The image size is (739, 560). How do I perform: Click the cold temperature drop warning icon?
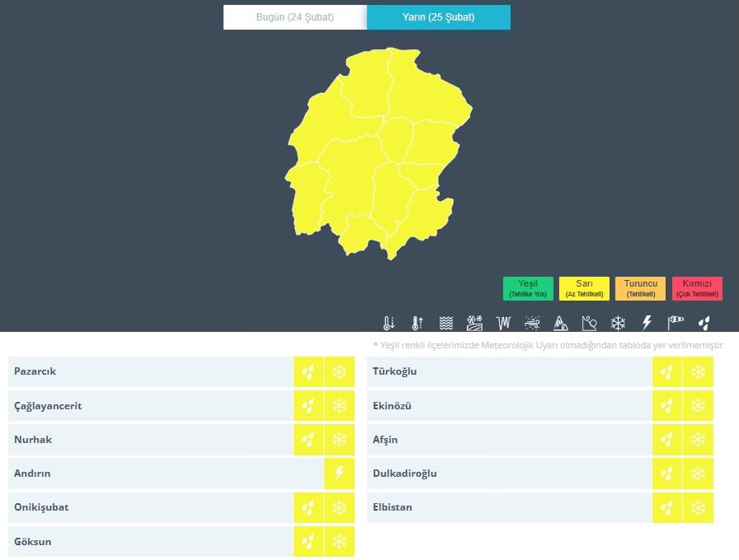coord(390,323)
